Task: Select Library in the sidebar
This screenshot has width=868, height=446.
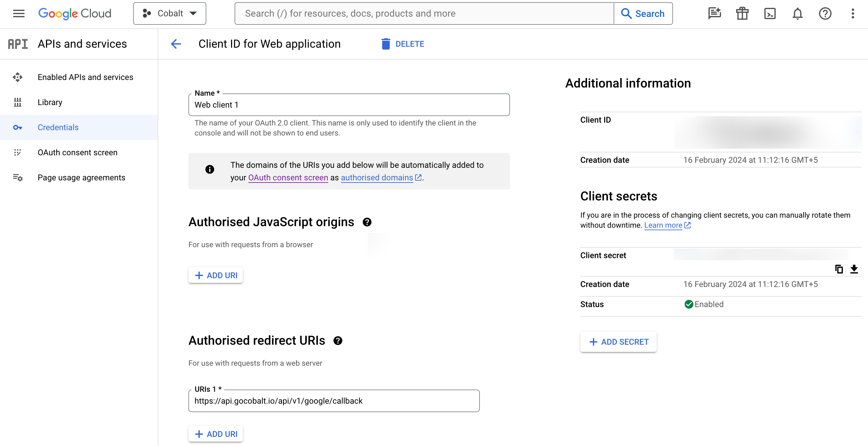Action: pyautogui.click(x=50, y=102)
